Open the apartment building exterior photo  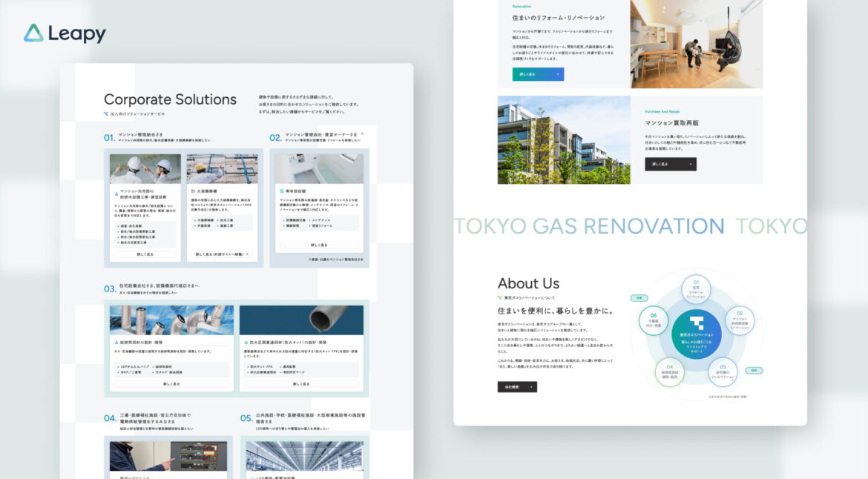point(564,140)
